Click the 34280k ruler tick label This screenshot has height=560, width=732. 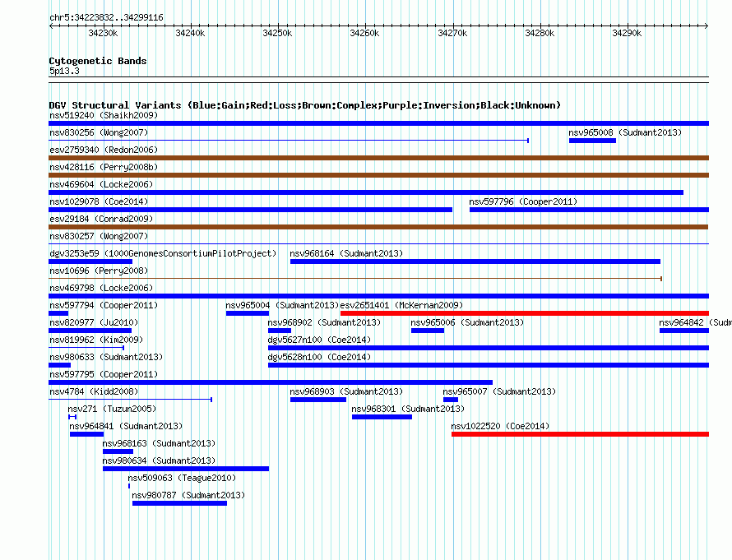pyautogui.click(x=540, y=33)
